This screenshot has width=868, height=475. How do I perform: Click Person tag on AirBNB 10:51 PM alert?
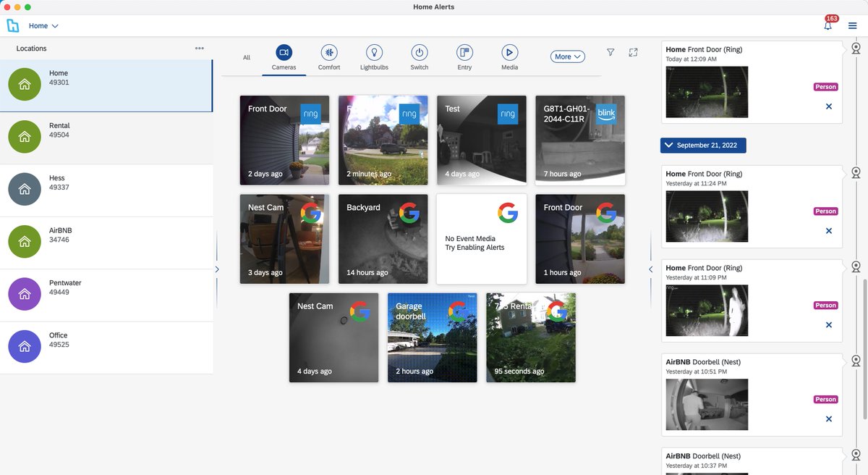pos(826,400)
